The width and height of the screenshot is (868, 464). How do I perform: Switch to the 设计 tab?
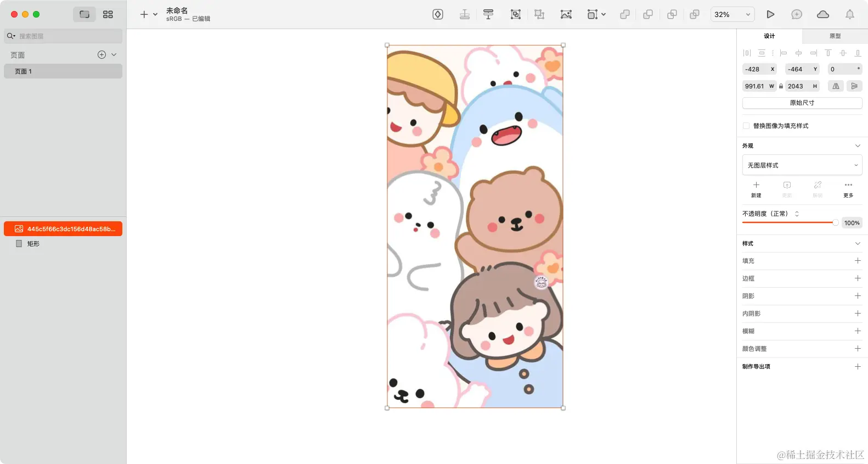[769, 36]
